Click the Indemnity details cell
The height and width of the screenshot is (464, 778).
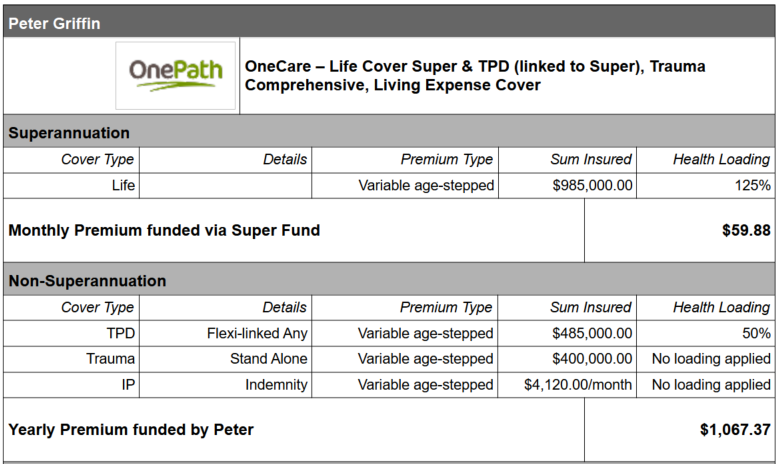276,384
